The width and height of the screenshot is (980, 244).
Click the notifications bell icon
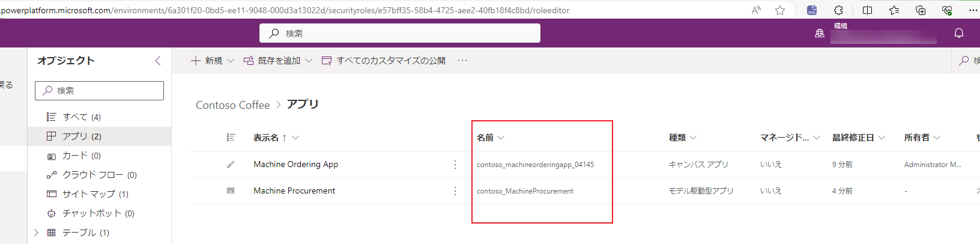[x=959, y=33]
